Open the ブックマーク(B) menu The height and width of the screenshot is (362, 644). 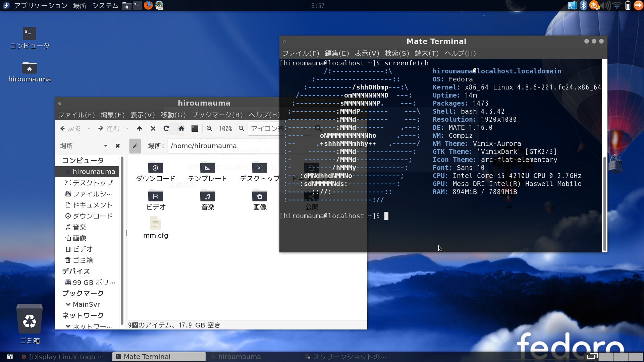217,115
